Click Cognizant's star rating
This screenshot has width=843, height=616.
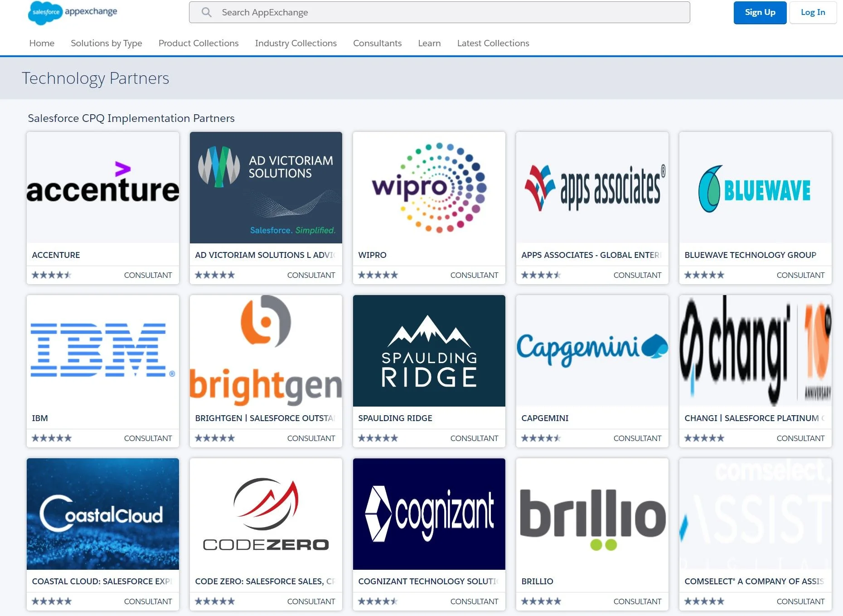(x=378, y=601)
